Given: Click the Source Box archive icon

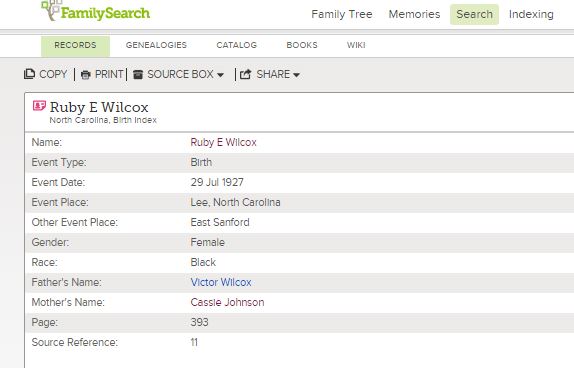Looking at the screenshot, I should tap(138, 75).
